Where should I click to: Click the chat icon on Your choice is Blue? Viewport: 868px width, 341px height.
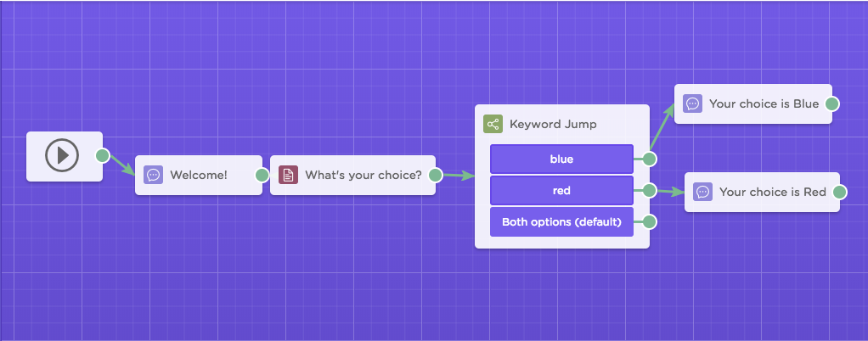pyautogui.click(x=692, y=103)
